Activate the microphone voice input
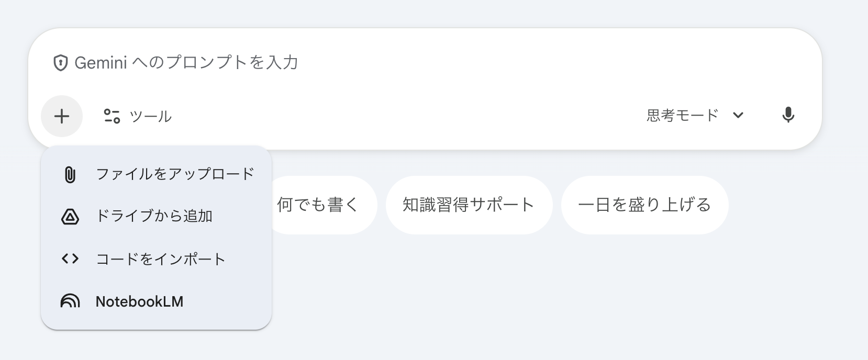Viewport: 868px width, 360px height. click(788, 115)
